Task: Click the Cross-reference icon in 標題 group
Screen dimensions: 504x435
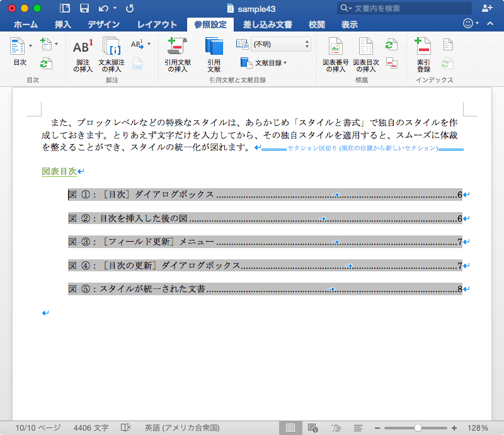Action: click(391, 63)
